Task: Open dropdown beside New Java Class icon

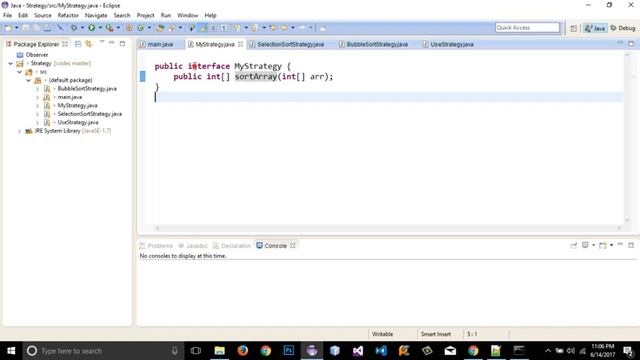Action: 149,28
